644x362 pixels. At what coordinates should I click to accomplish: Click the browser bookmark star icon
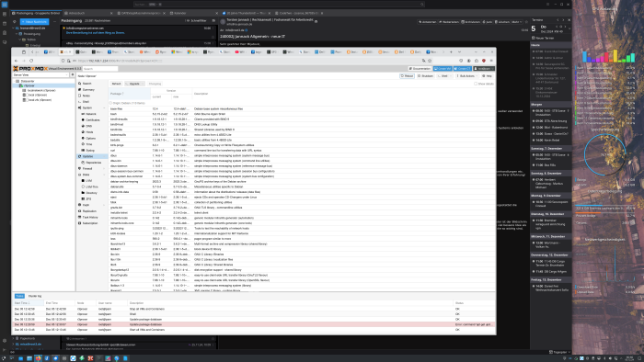pyautogui.click(x=430, y=61)
